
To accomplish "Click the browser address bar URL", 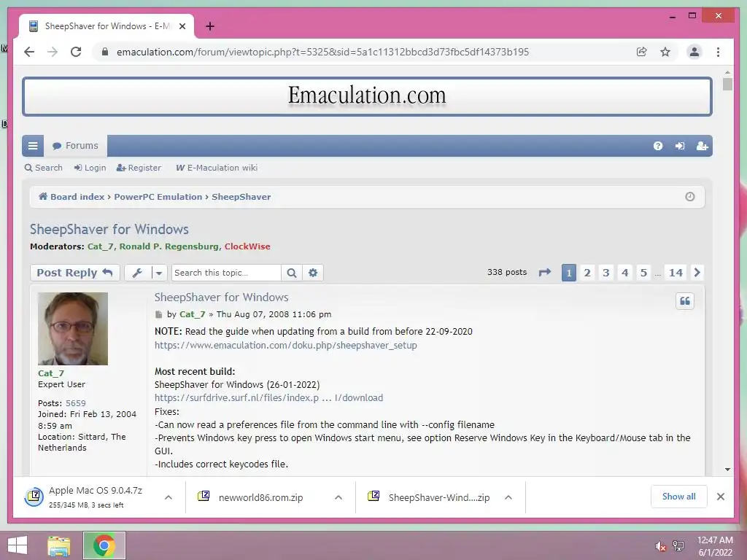I will [322, 52].
